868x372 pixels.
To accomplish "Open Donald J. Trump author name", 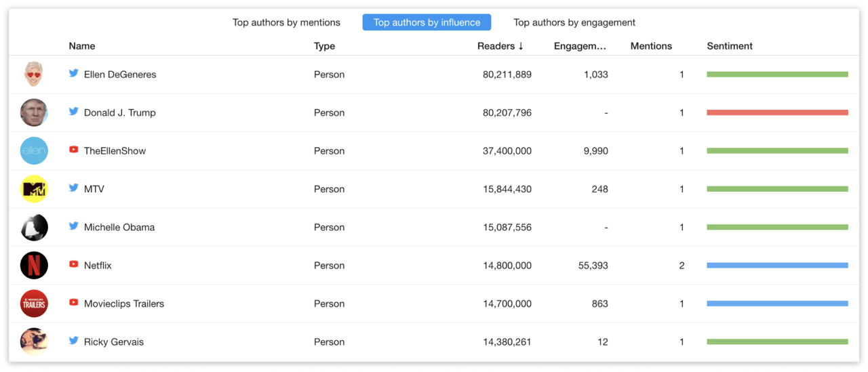I will 119,112.
